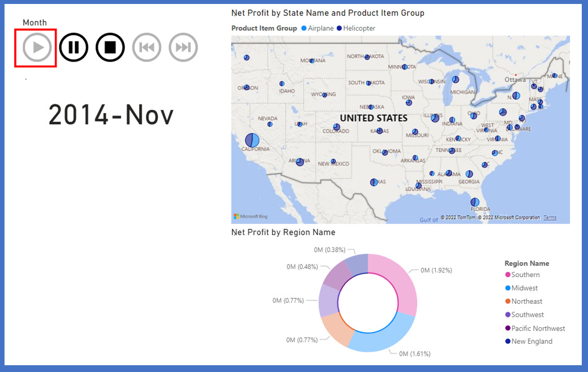Viewport: 588px width, 372px height.
Task: Filter by Midwest in the Region legend
Action: point(524,288)
